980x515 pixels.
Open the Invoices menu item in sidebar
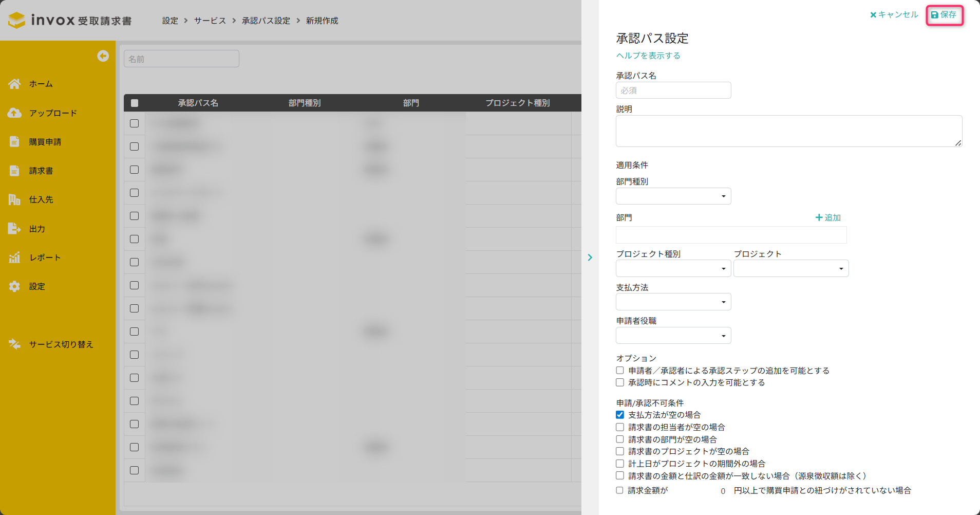pyautogui.click(x=41, y=171)
